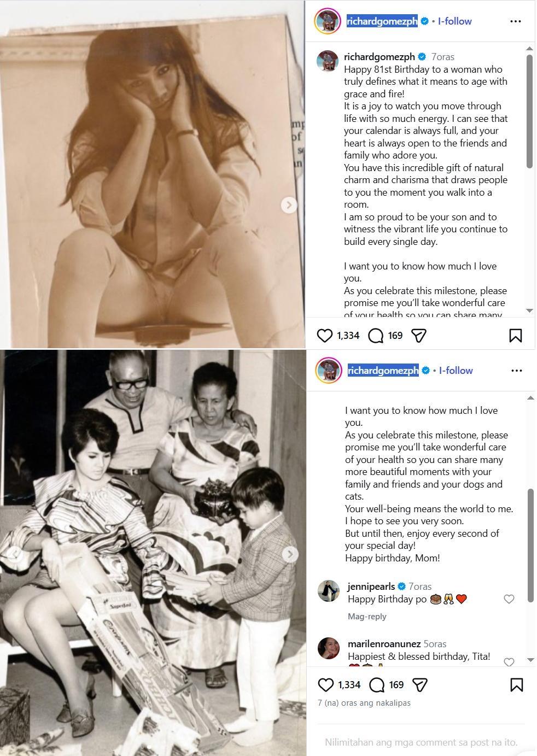
Task: Go to next photo in top carousel
Action: pyautogui.click(x=289, y=205)
